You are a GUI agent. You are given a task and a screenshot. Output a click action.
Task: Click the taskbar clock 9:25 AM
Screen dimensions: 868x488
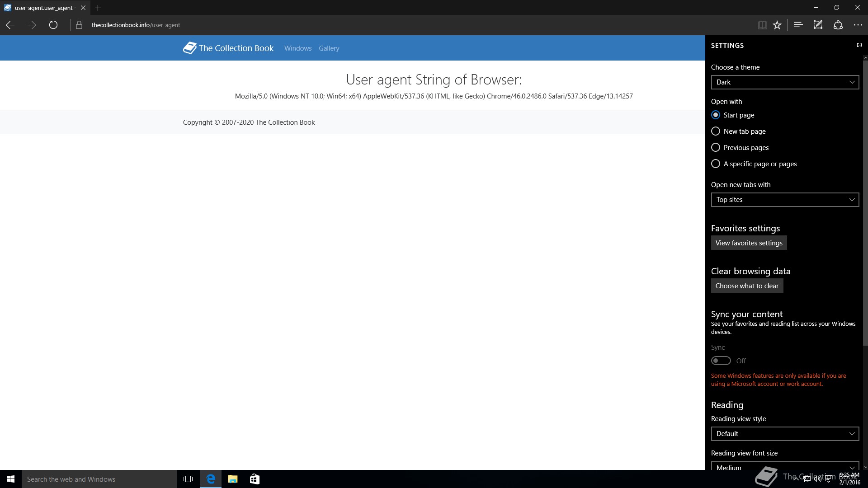849,475
